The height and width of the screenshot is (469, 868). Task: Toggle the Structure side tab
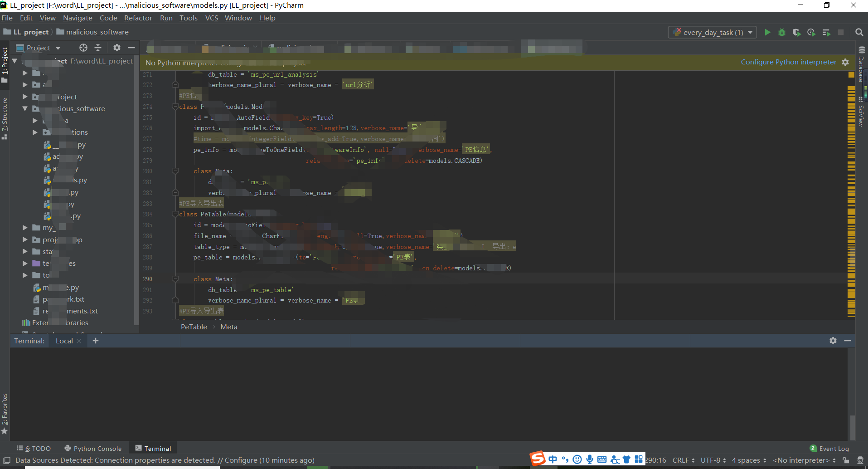(x=5, y=118)
